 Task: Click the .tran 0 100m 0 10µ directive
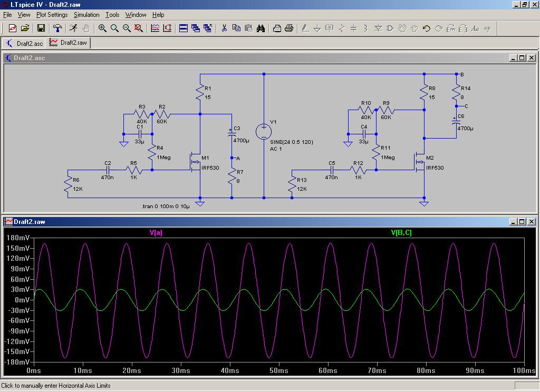click(x=166, y=207)
